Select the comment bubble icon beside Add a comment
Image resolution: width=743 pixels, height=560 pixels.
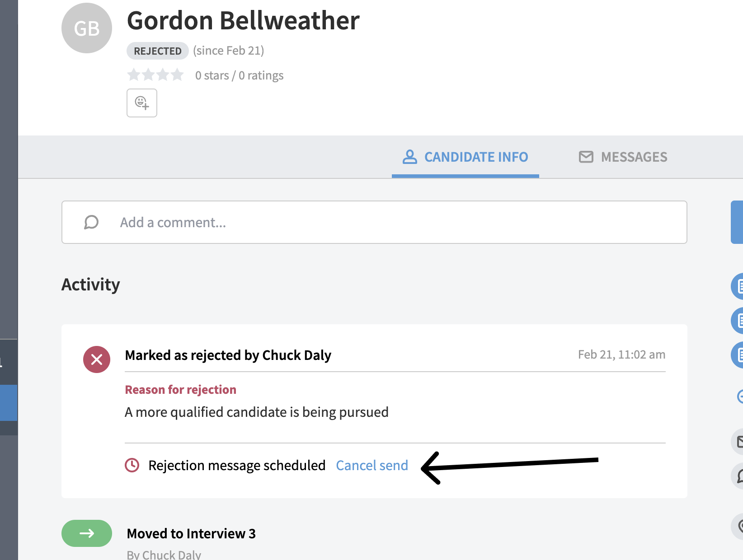(x=91, y=222)
